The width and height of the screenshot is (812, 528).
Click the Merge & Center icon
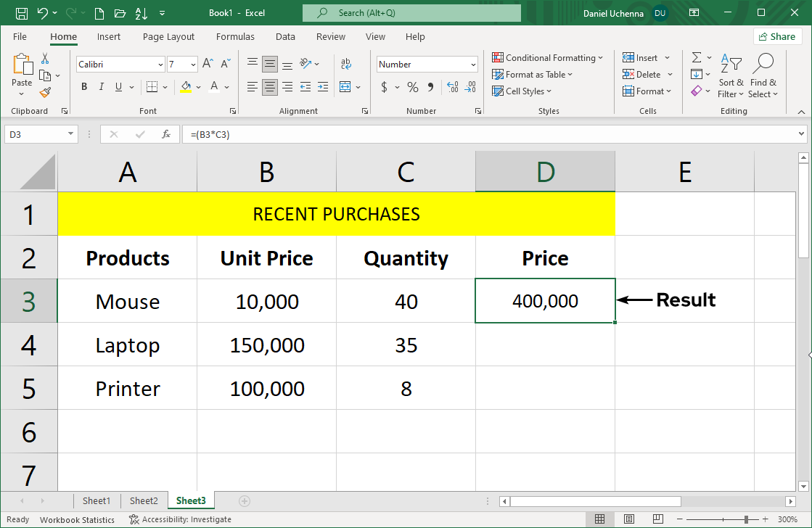coord(346,86)
